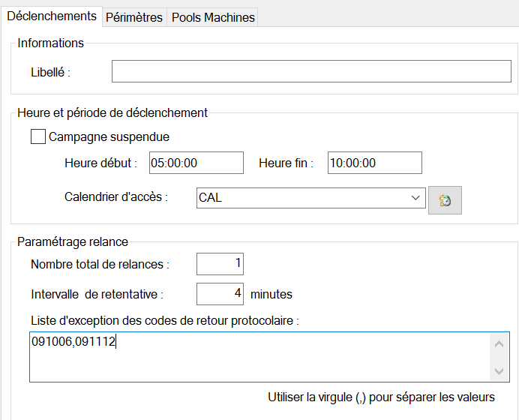The width and height of the screenshot is (519, 420).
Task: Toggle the Campagne suspendue checkbox
Action: pos(37,137)
